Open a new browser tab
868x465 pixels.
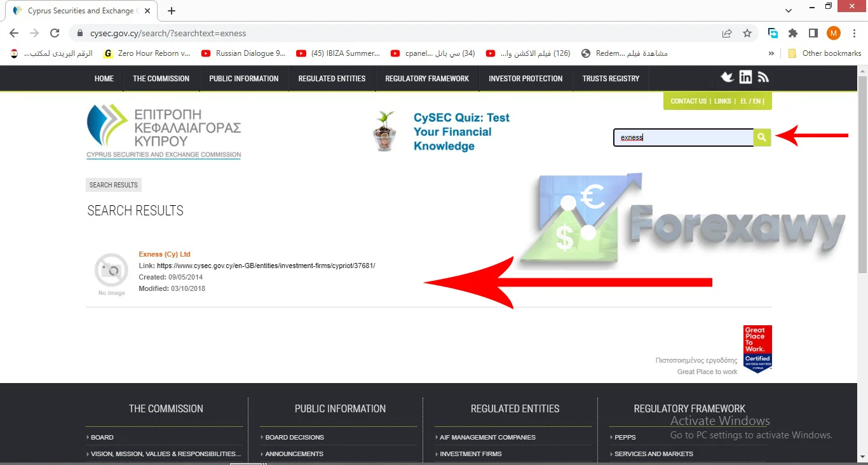tap(172, 11)
